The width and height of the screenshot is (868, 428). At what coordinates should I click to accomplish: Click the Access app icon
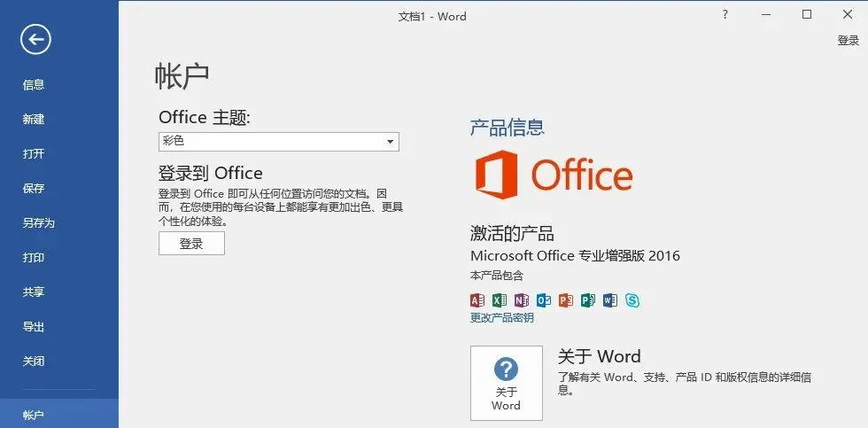pyautogui.click(x=477, y=300)
